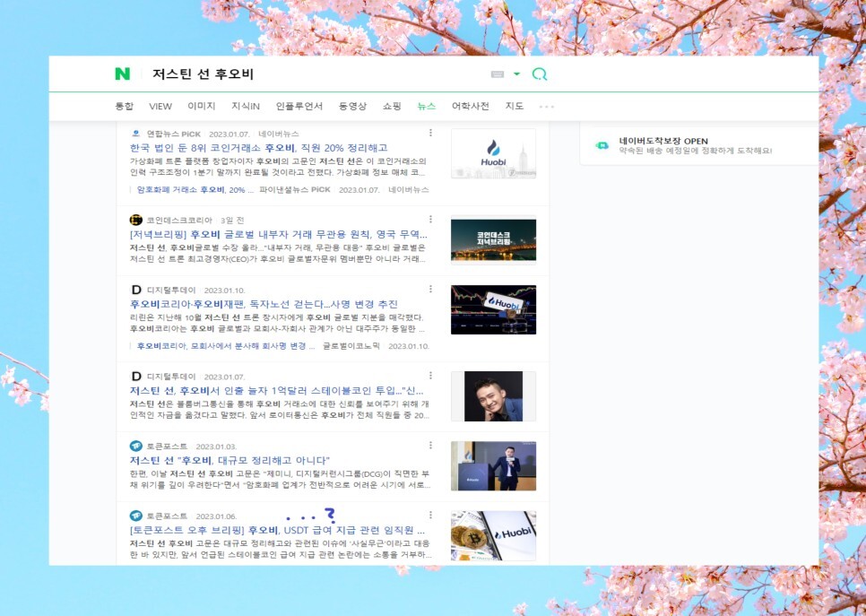Viewport: 866px width, 616px height.
Task: Click the 네이버도착보장 green badge icon
Action: pos(602,145)
